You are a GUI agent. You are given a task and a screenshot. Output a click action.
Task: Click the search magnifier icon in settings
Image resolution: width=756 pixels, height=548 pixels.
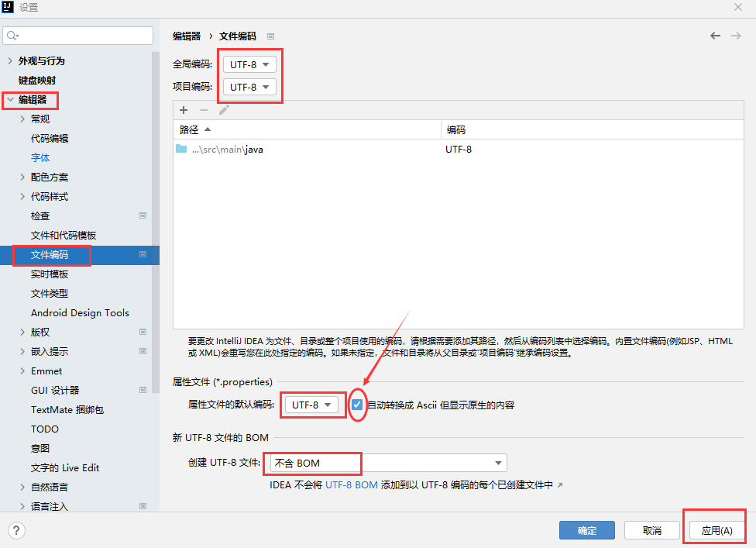[x=13, y=36]
